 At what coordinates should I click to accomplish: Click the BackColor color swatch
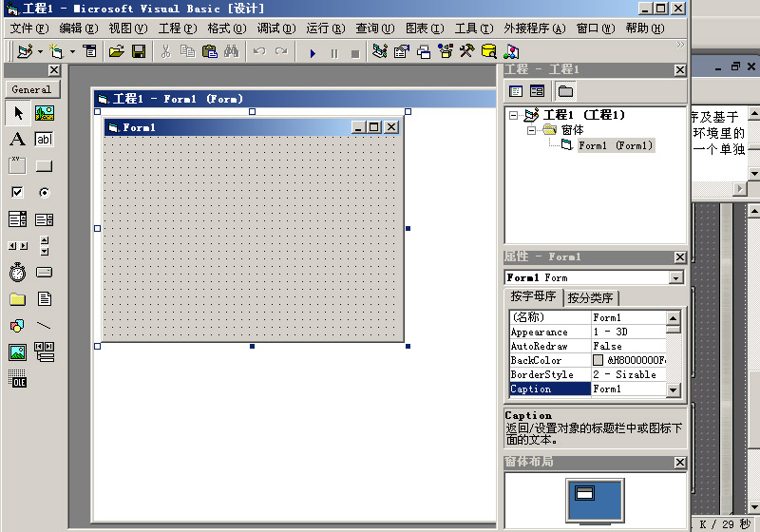tap(598, 360)
